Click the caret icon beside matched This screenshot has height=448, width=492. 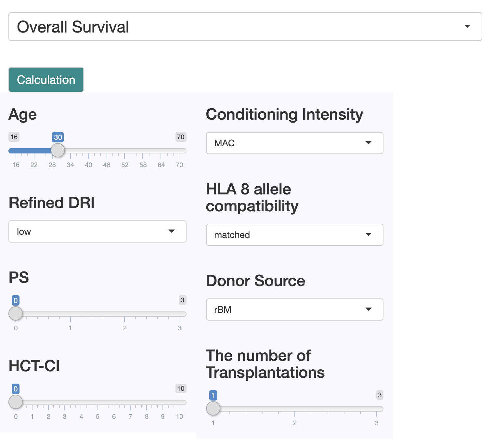click(369, 234)
